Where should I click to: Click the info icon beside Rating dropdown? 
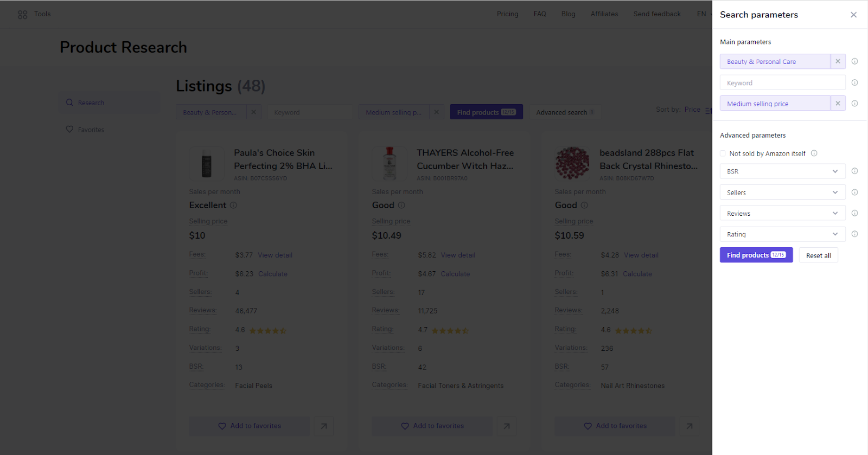(x=854, y=234)
